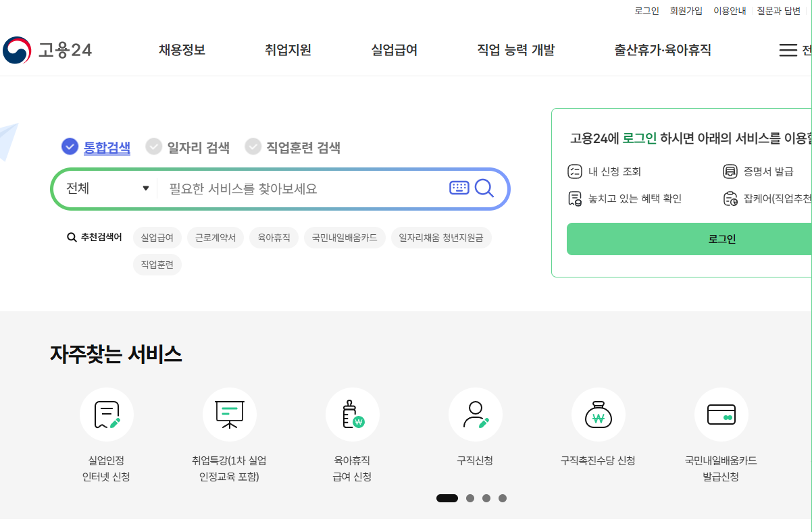This screenshot has width=812, height=532.
Task: Select the 실업급여 recommended keyword
Action: [157, 238]
